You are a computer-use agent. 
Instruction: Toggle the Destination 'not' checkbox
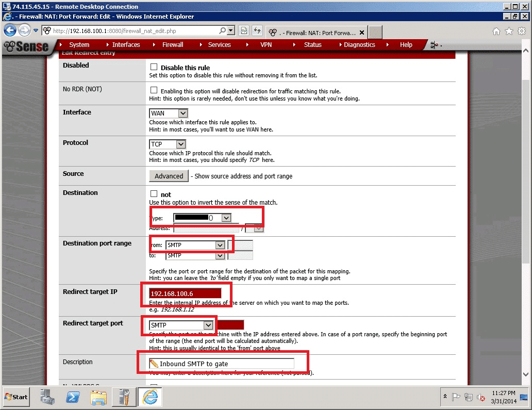pyautogui.click(x=154, y=194)
